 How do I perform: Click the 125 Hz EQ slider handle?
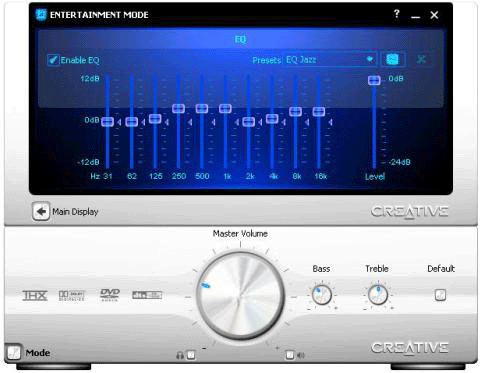coord(155,119)
